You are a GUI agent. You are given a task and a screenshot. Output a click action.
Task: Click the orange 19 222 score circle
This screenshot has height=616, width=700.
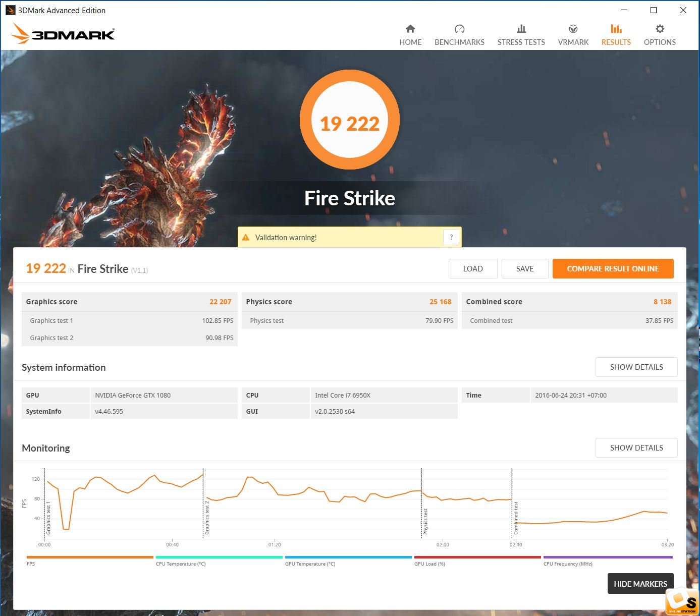pyautogui.click(x=350, y=120)
